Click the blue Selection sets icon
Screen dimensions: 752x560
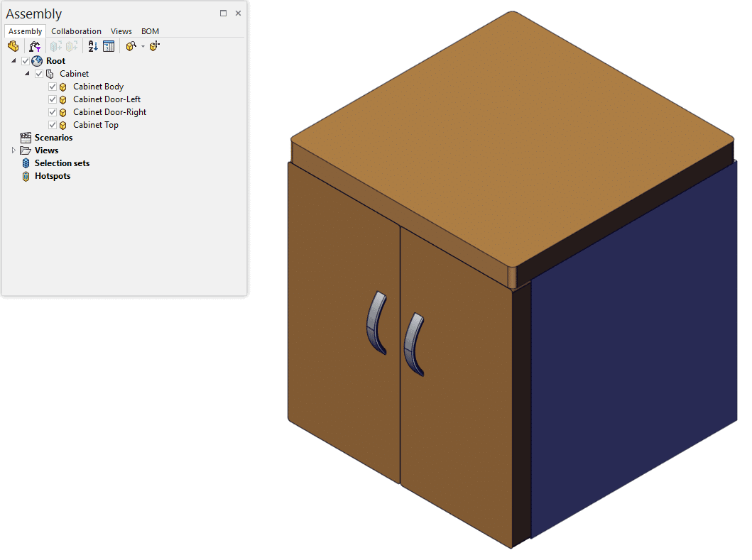click(26, 163)
